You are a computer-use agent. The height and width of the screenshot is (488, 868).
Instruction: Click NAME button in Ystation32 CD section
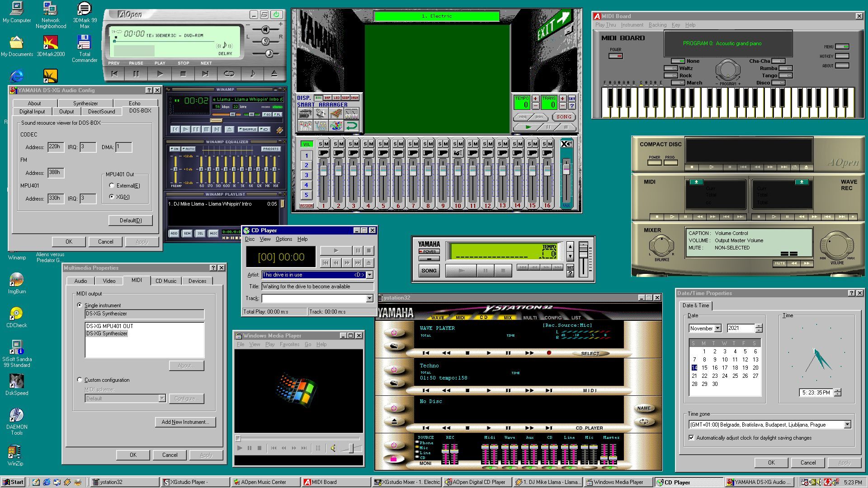pos(644,408)
